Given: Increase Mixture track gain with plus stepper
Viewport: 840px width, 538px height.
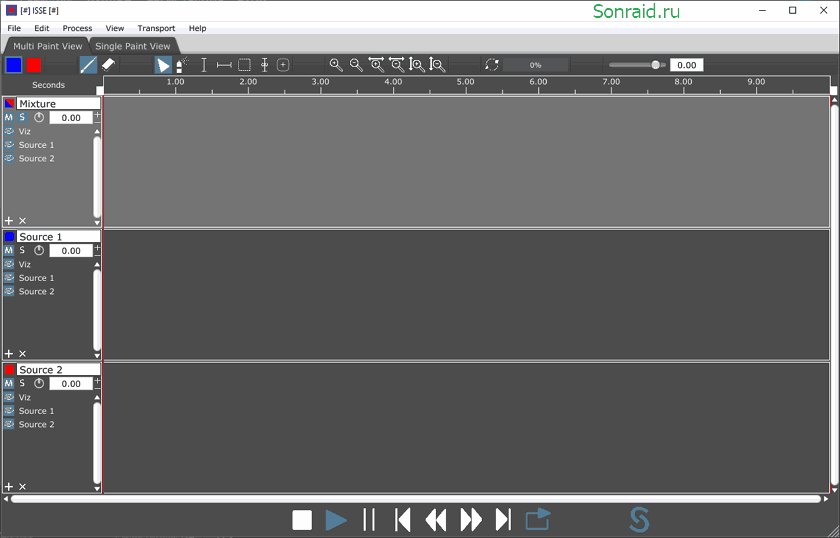Looking at the screenshot, I should 97,115.
